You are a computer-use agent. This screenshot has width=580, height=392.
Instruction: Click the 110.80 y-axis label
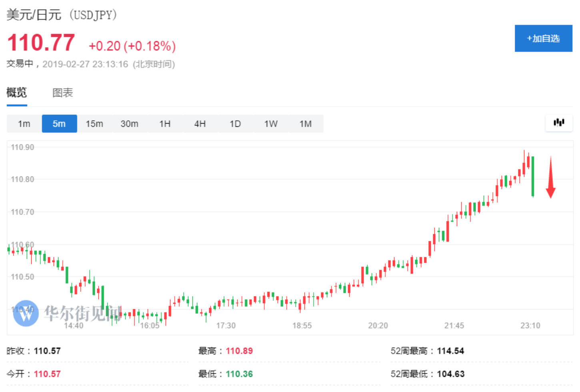[22, 179]
